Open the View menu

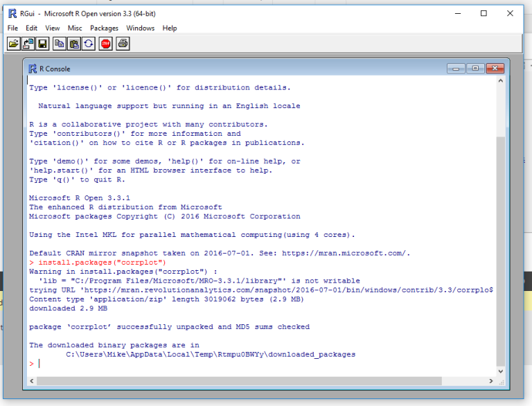pyautogui.click(x=53, y=28)
